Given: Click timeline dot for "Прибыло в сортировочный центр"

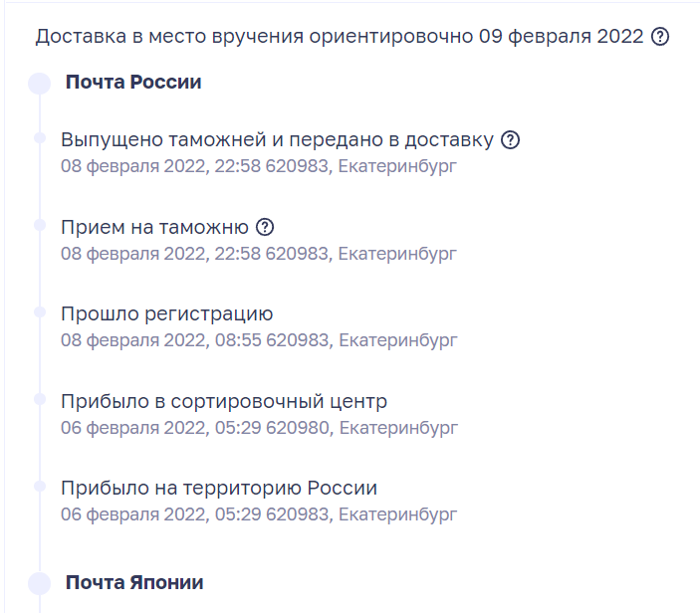Looking at the screenshot, I should [40, 399].
